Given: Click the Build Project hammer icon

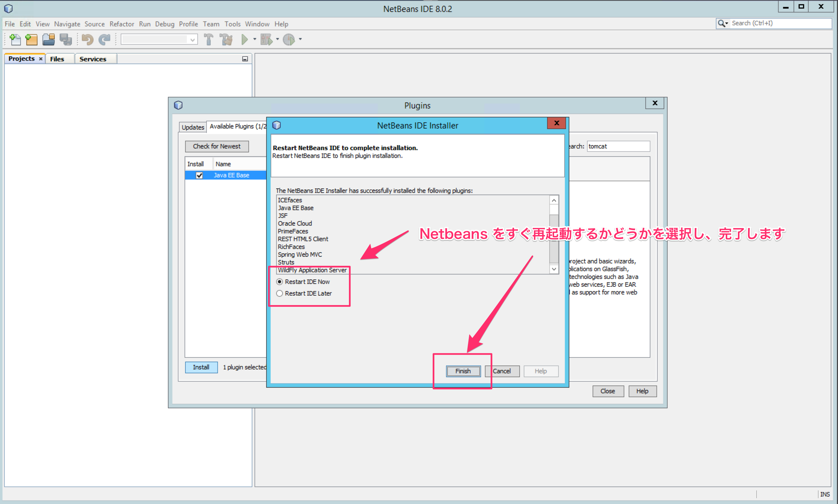Looking at the screenshot, I should [208, 39].
